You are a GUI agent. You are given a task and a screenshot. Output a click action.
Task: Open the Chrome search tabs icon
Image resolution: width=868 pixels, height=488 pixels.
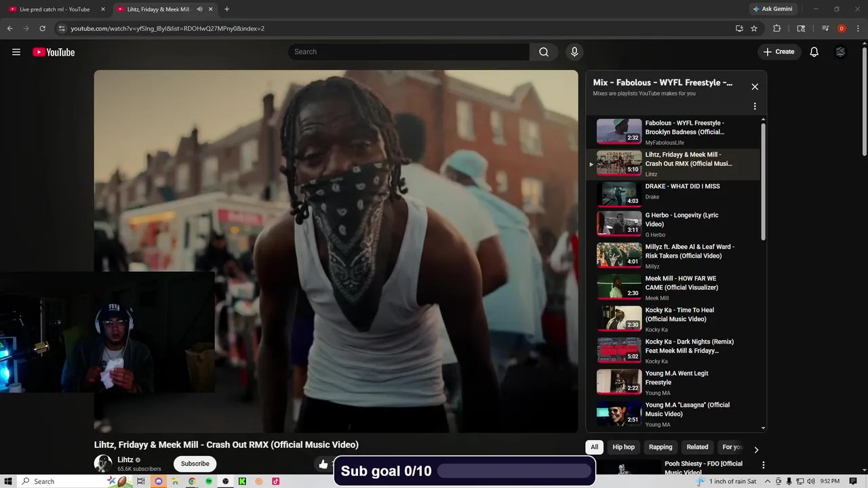coord(801,28)
